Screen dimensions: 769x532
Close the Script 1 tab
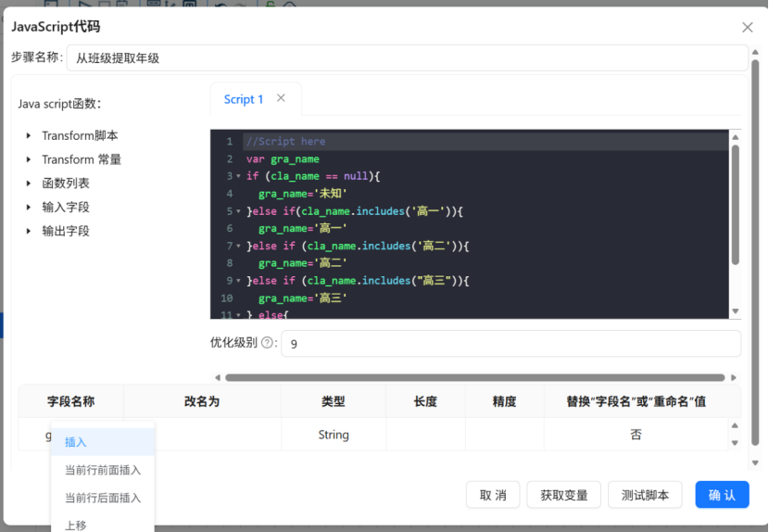click(281, 98)
